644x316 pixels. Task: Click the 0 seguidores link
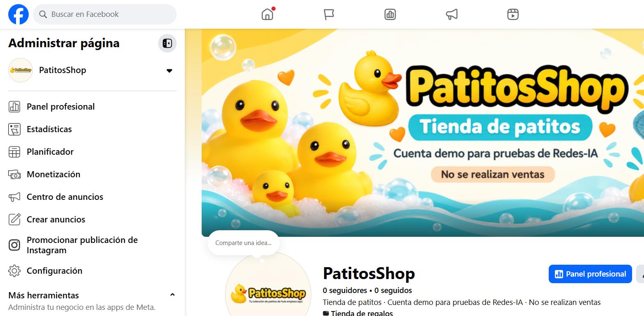[x=345, y=291]
